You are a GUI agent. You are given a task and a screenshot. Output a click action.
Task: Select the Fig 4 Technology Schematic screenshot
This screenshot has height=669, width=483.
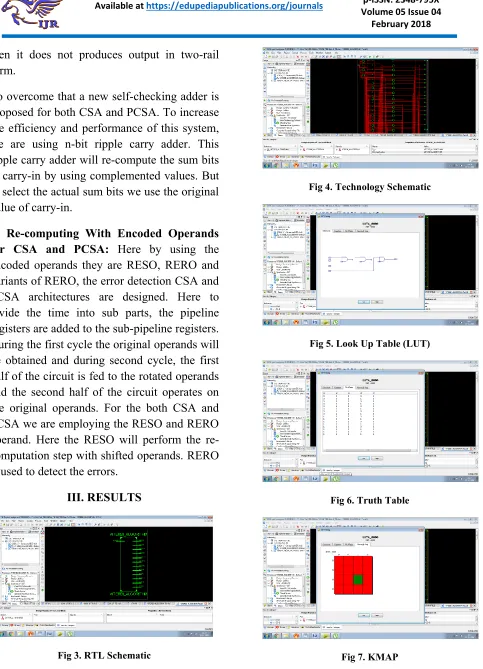(370, 108)
